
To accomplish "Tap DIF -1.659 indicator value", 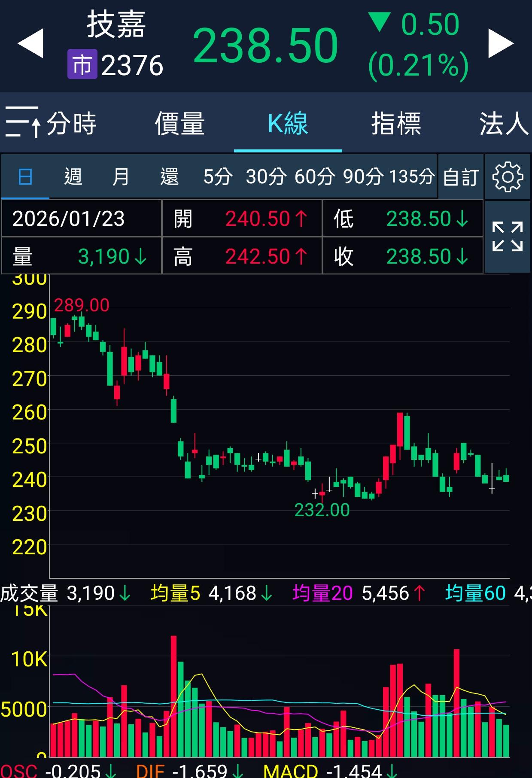I will (190, 771).
